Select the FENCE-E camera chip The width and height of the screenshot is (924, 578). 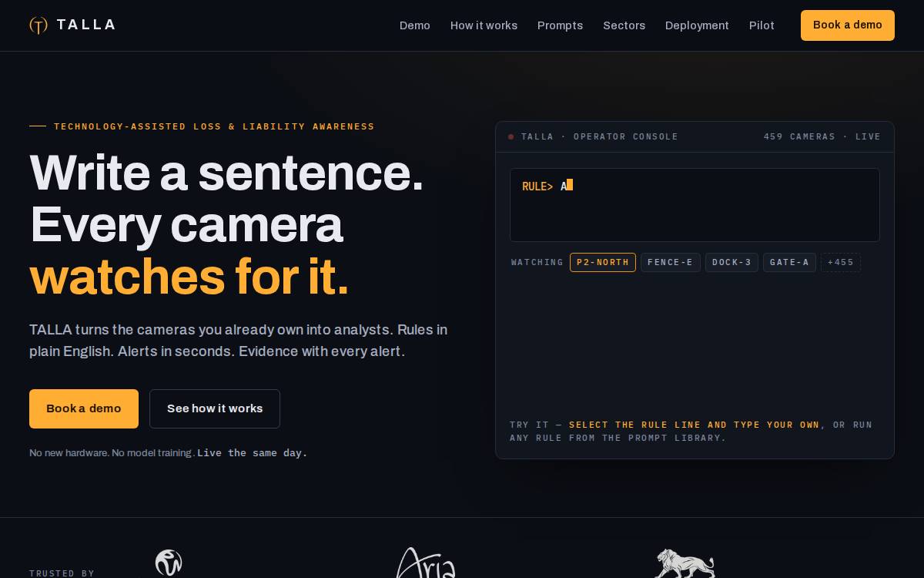(671, 262)
